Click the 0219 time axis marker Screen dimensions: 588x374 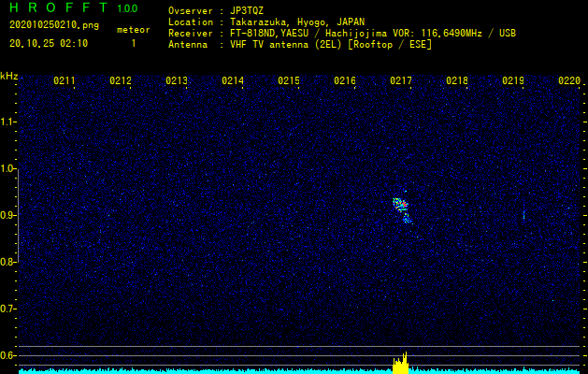513,80
